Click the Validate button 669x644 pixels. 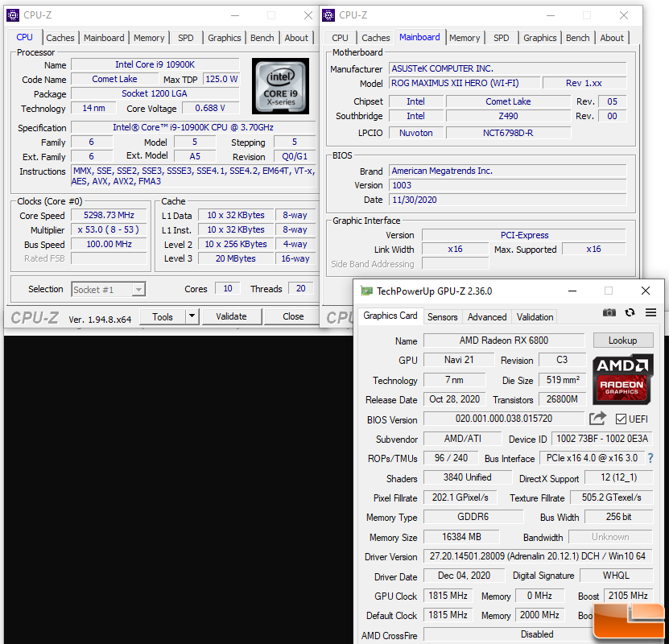click(x=231, y=316)
